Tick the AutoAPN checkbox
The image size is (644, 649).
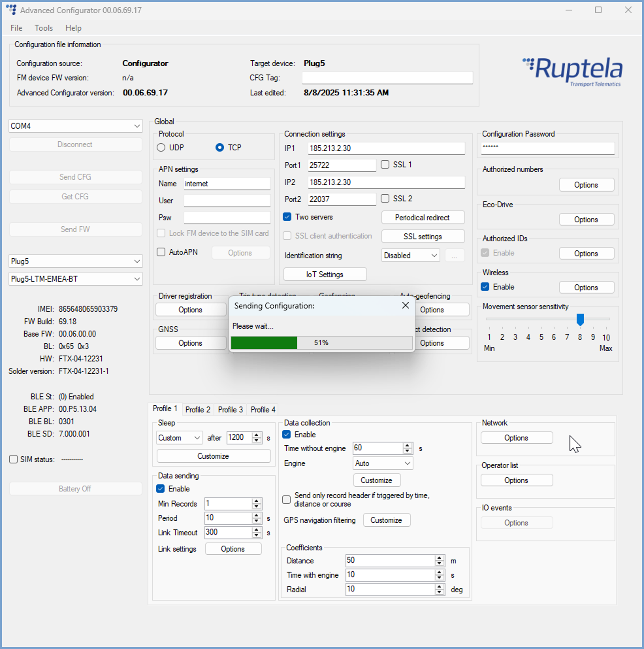click(162, 252)
